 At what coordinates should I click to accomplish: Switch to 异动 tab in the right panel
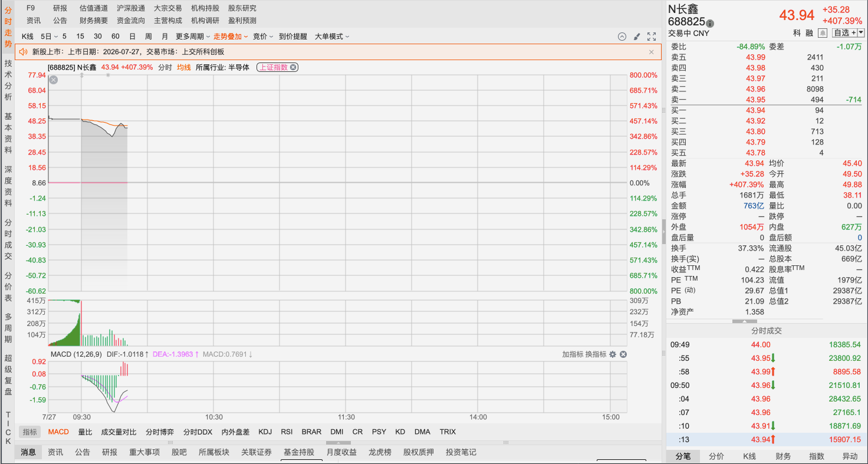(x=850, y=456)
